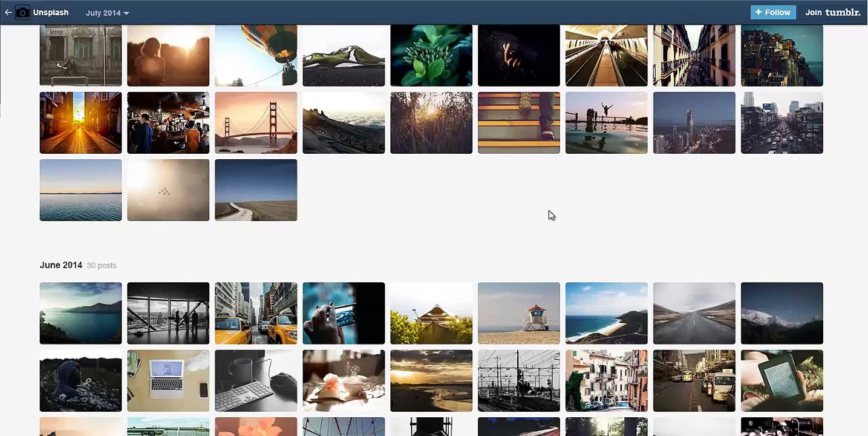868x436 pixels.
Task: Open the green plant closeup photo
Action: point(431,55)
